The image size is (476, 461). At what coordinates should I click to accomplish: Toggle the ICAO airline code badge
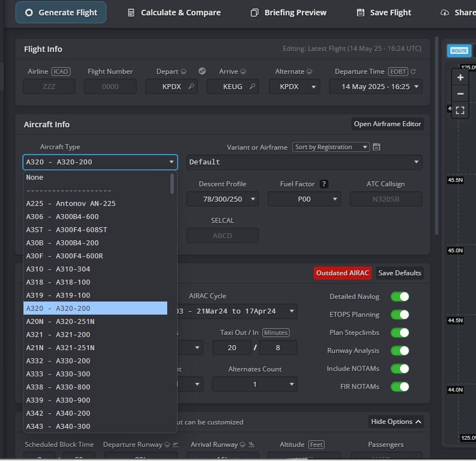coord(61,72)
